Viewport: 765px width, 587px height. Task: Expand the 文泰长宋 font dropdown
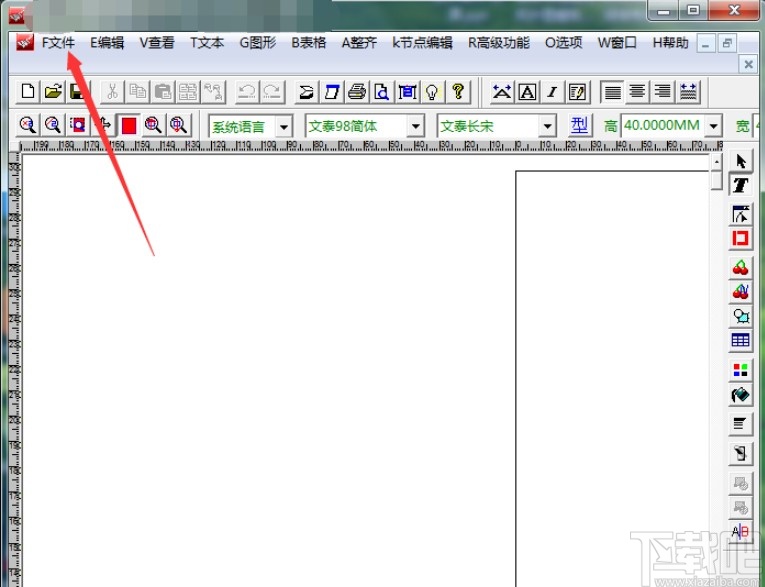point(547,126)
